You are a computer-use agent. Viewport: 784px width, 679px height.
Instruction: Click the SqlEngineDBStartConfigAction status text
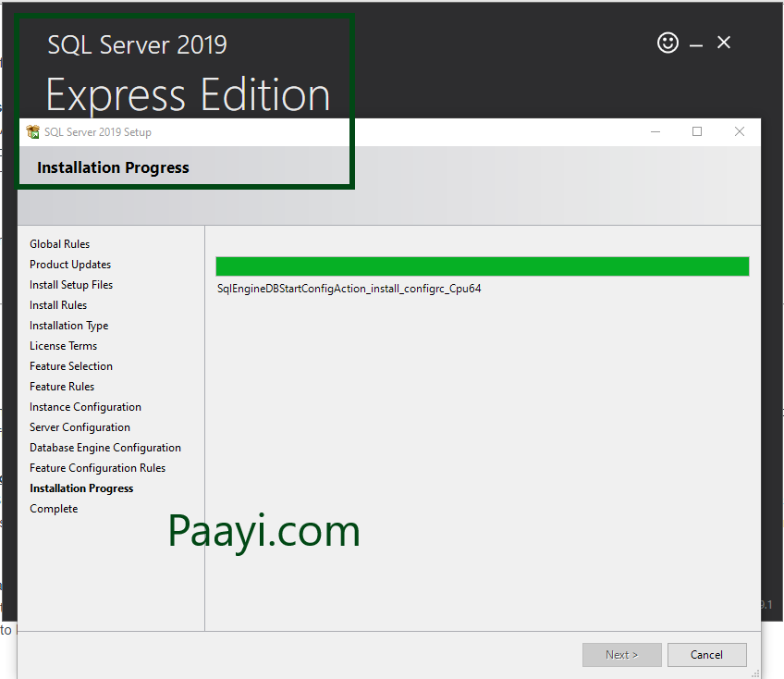349,289
